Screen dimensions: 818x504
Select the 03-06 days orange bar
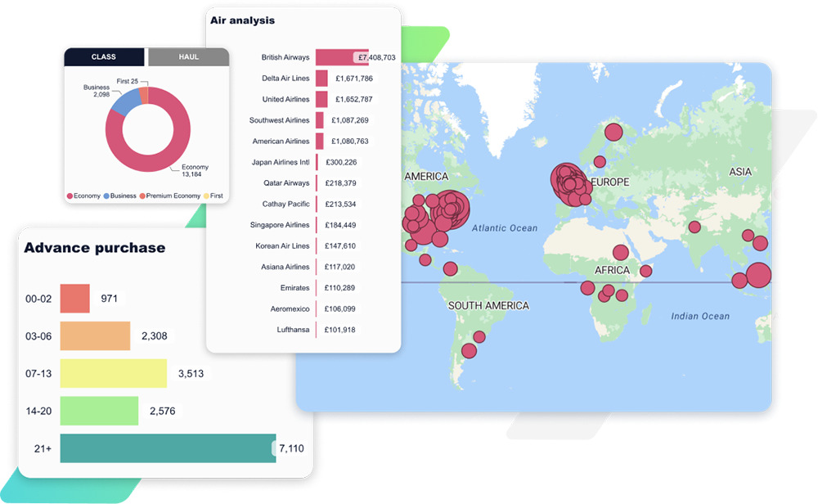[95, 335]
